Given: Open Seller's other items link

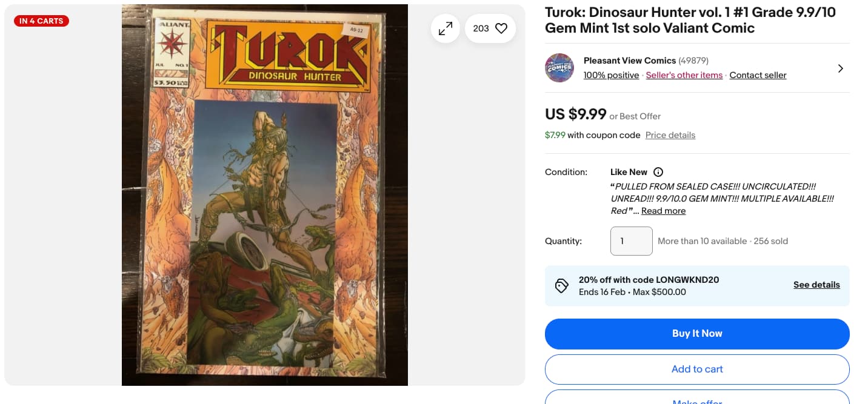Looking at the screenshot, I should tap(684, 75).
